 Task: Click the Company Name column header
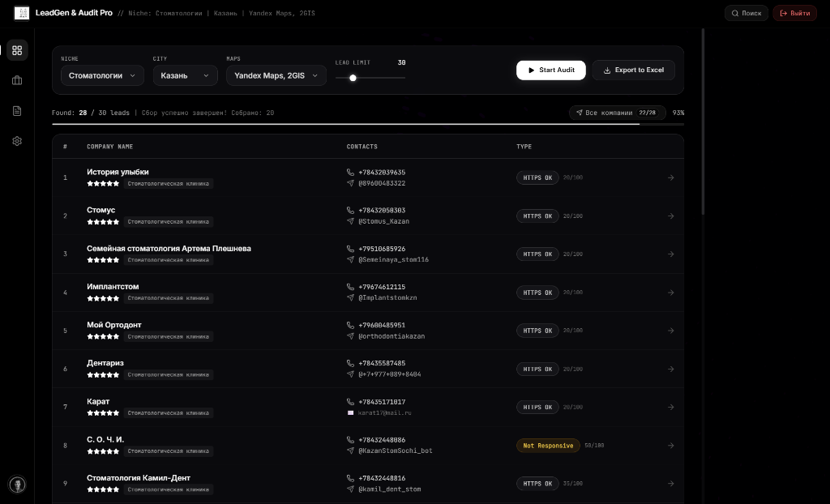[110, 147]
